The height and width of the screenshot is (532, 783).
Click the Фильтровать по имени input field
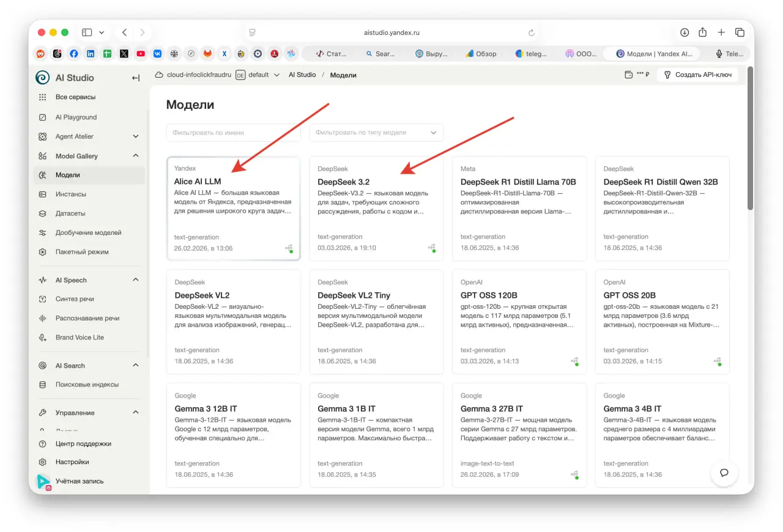point(233,133)
